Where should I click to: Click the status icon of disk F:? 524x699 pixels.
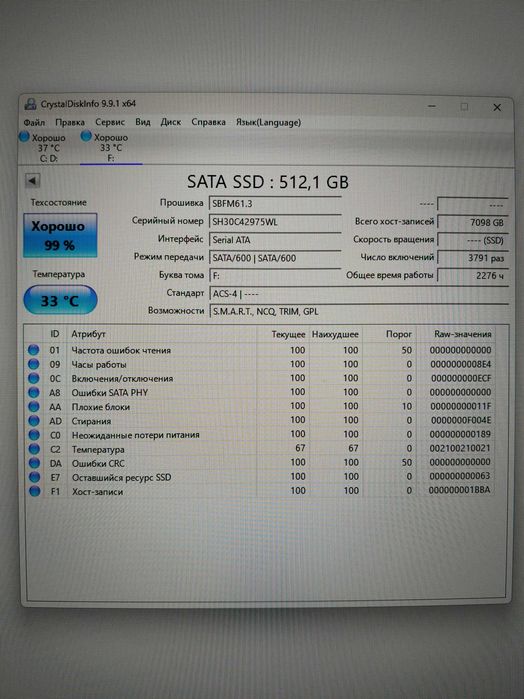click(86, 136)
